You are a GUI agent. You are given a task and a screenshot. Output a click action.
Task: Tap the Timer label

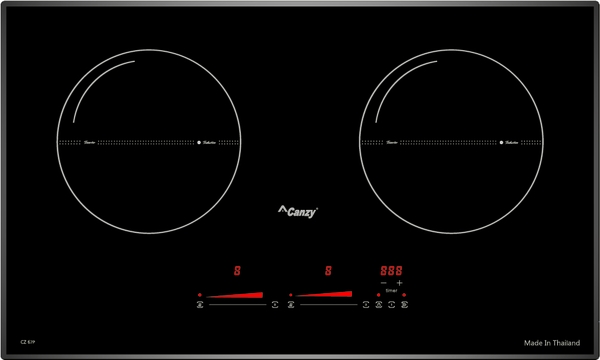[x=391, y=291]
